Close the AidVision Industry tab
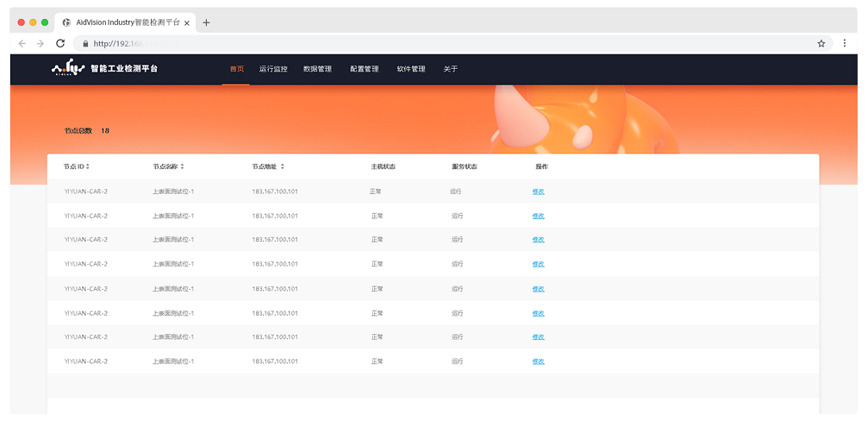The image size is (868, 421). click(x=187, y=23)
